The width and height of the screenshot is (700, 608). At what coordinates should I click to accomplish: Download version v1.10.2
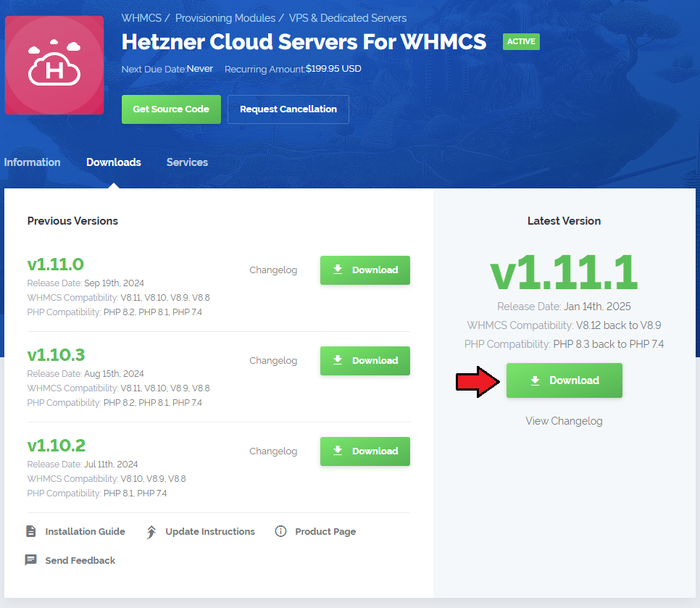(364, 451)
